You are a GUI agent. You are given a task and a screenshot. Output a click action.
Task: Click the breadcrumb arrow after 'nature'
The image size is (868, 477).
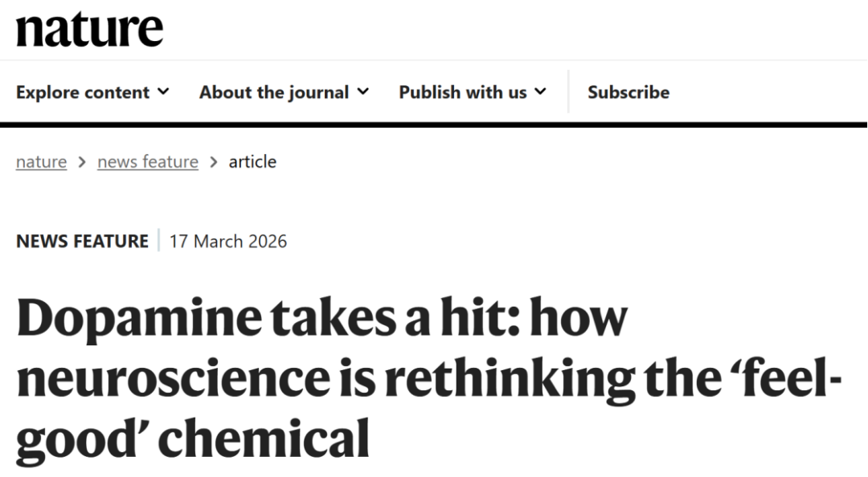[82, 161]
